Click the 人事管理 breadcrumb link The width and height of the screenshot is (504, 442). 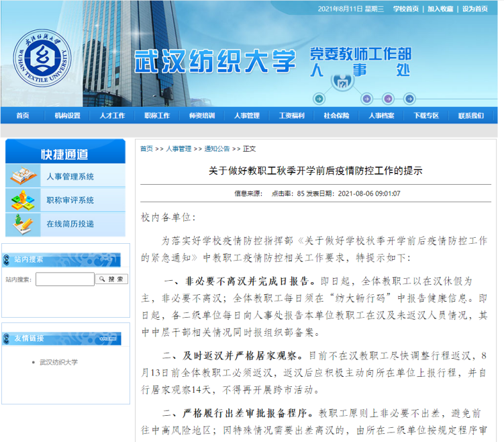click(x=179, y=148)
